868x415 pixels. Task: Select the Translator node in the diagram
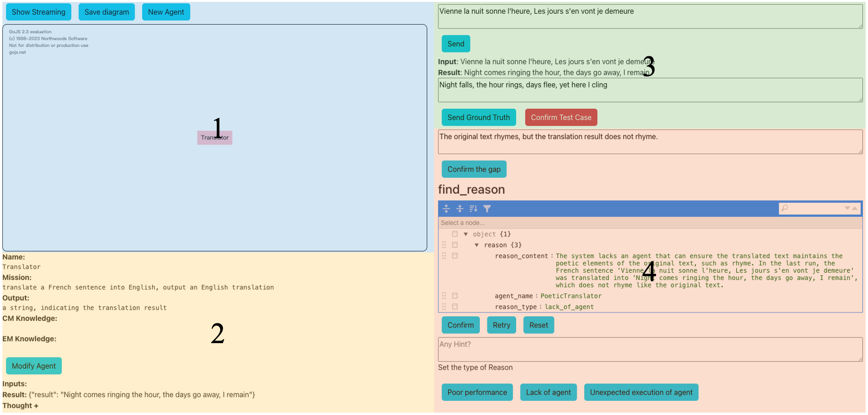[214, 138]
